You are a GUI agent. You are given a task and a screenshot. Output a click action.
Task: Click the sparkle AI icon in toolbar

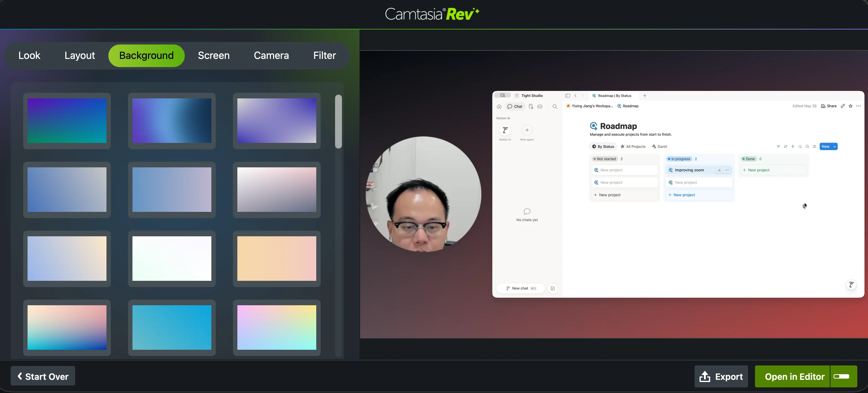click(x=800, y=146)
